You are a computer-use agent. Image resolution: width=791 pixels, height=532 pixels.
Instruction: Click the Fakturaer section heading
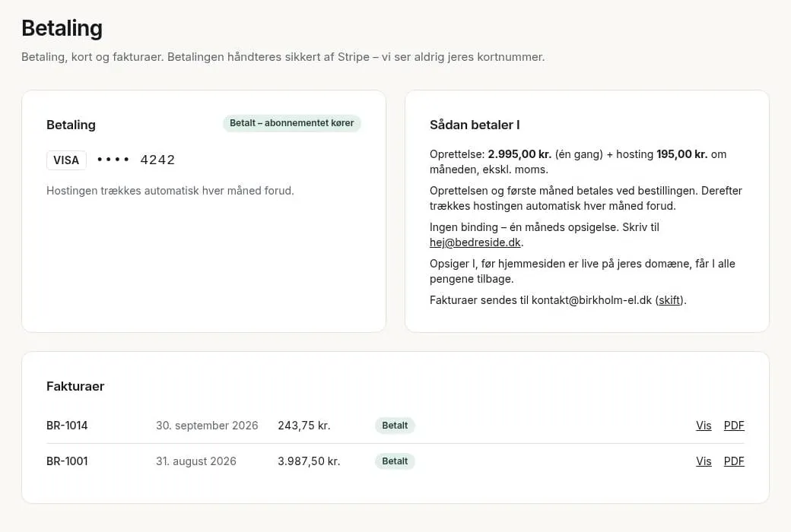tap(75, 386)
